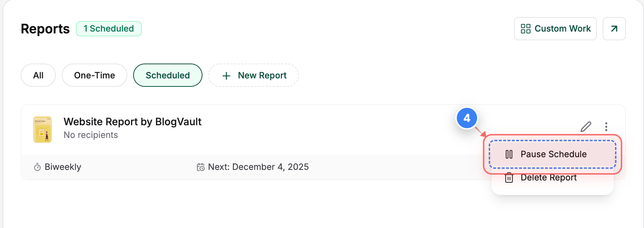Select the pencil edit icon on the report card
Image resolution: width=644 pixels, height=228 pixels.
[587, 126]
